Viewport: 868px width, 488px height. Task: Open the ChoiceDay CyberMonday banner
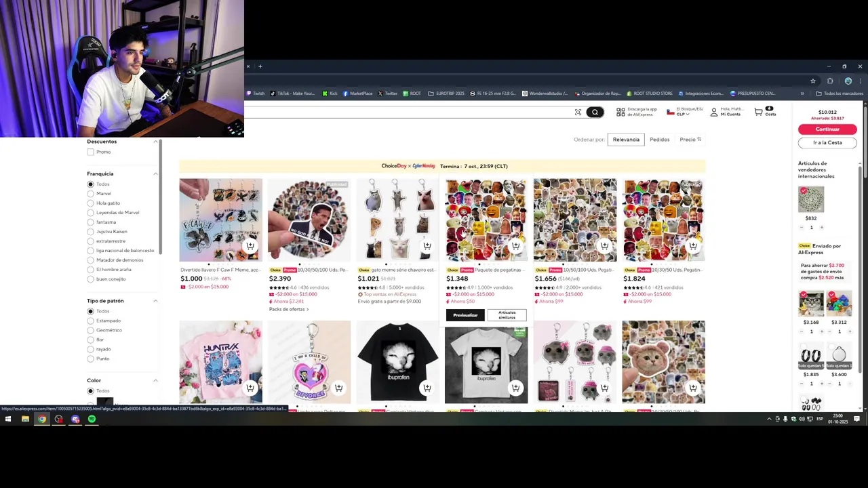click(442, 166)
